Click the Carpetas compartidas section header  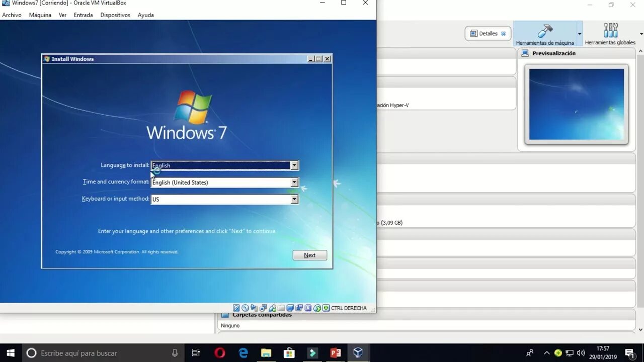[x=262, y=315]
